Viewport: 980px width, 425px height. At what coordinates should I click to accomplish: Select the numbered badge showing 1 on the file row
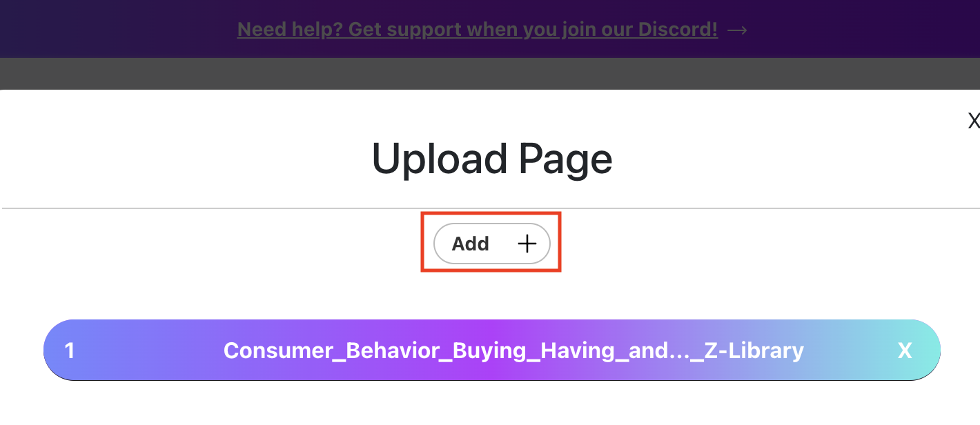pos(69,350)
